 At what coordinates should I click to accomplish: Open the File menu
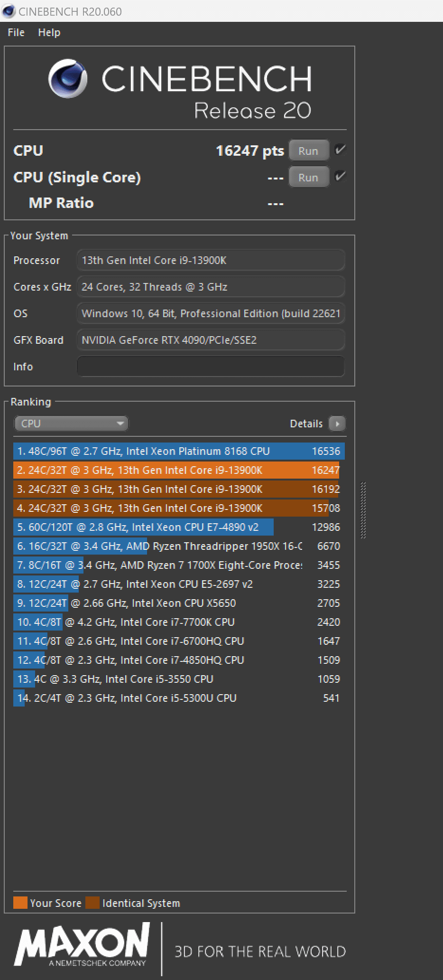[x=16, y=32]
